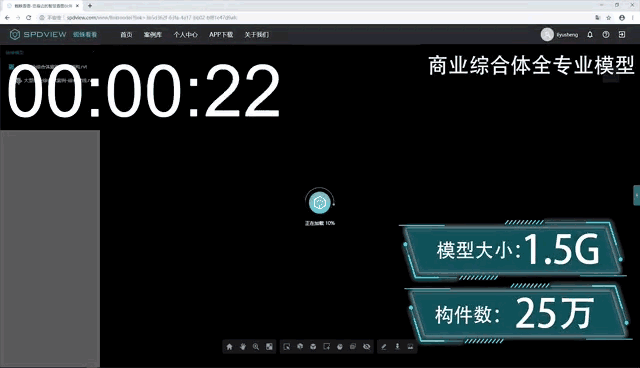The width and height of the screenshot is (640, 368).
Task: Click the logout exit icon
Action: click(622, 35)
